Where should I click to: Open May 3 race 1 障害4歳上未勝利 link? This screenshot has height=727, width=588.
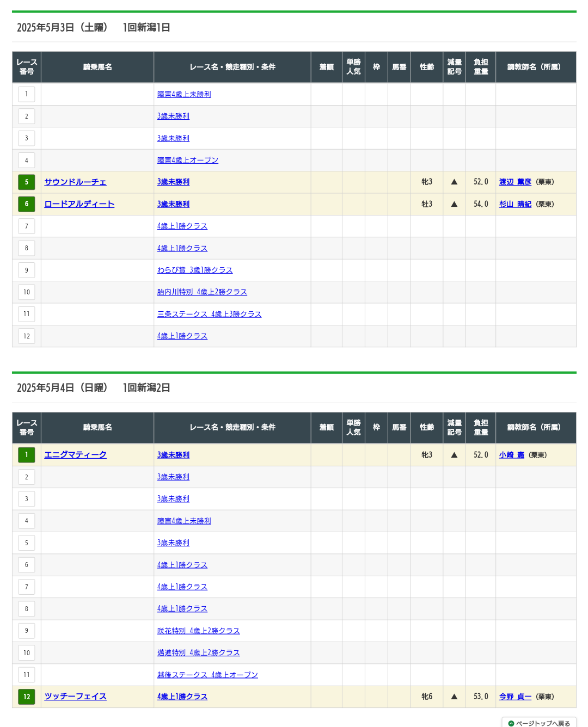pos(184,94)
